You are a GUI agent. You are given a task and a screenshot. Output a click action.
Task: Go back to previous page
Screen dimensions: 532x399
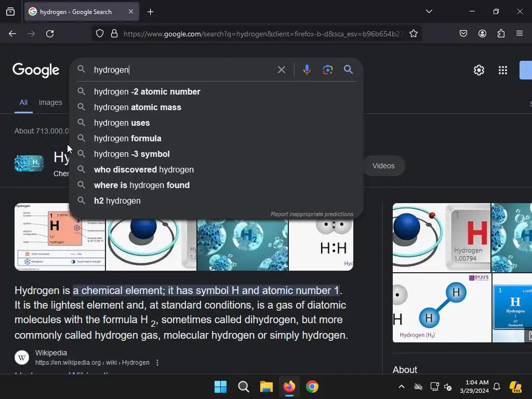point(12,34)
